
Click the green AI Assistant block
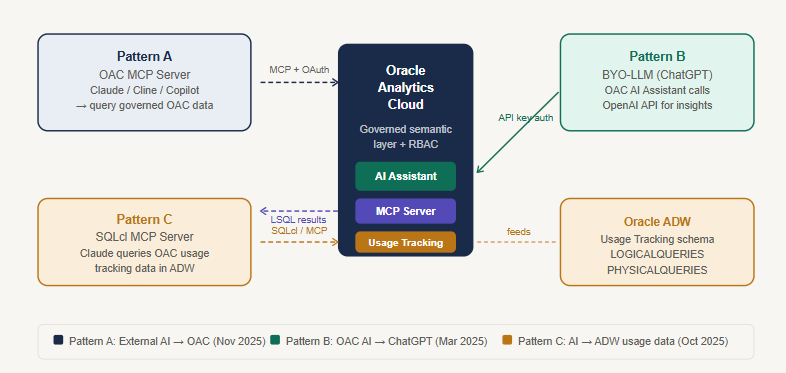[x=406, y=176]
